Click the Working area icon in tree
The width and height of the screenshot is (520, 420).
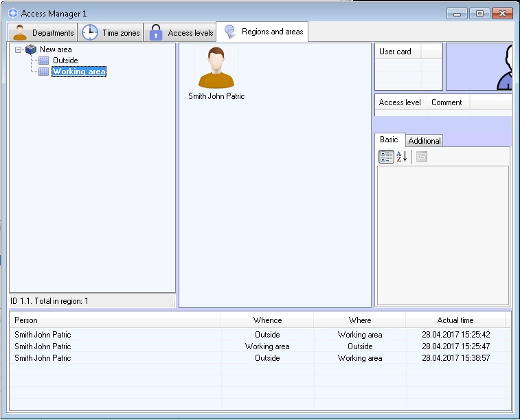click(43, 71)
